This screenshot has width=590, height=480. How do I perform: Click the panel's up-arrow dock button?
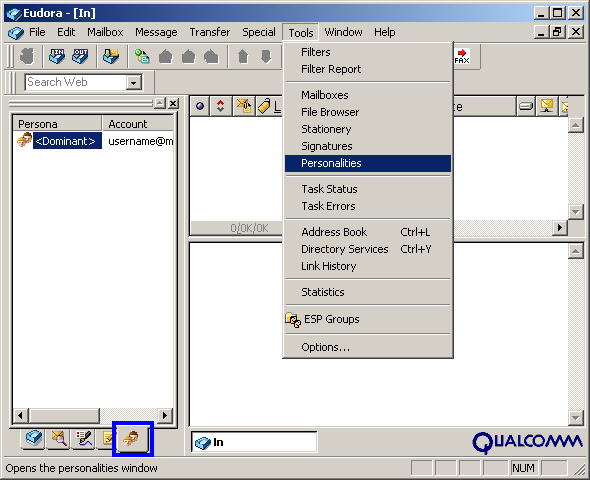coord(160,103)
